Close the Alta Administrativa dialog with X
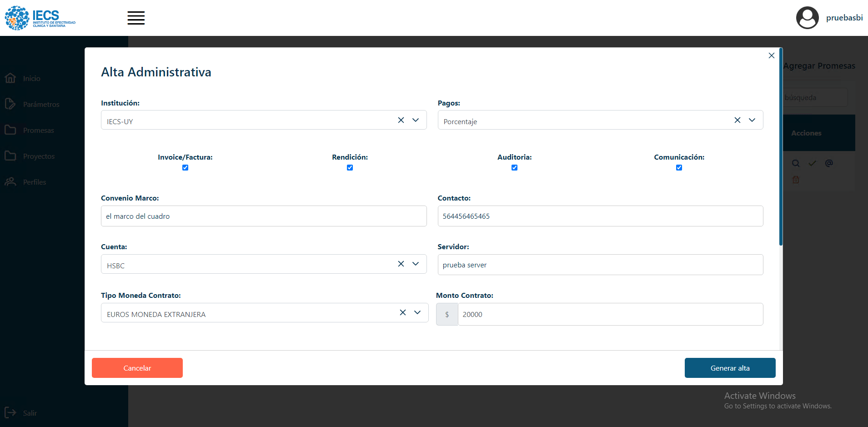The height and width of the screenshot is (427, 868). click(x=771, y=55)
